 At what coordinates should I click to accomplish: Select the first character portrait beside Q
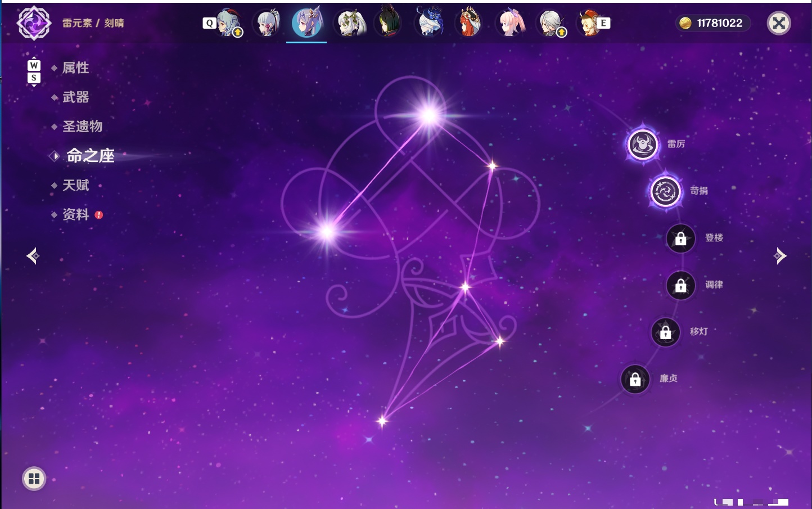click(228, 23)
